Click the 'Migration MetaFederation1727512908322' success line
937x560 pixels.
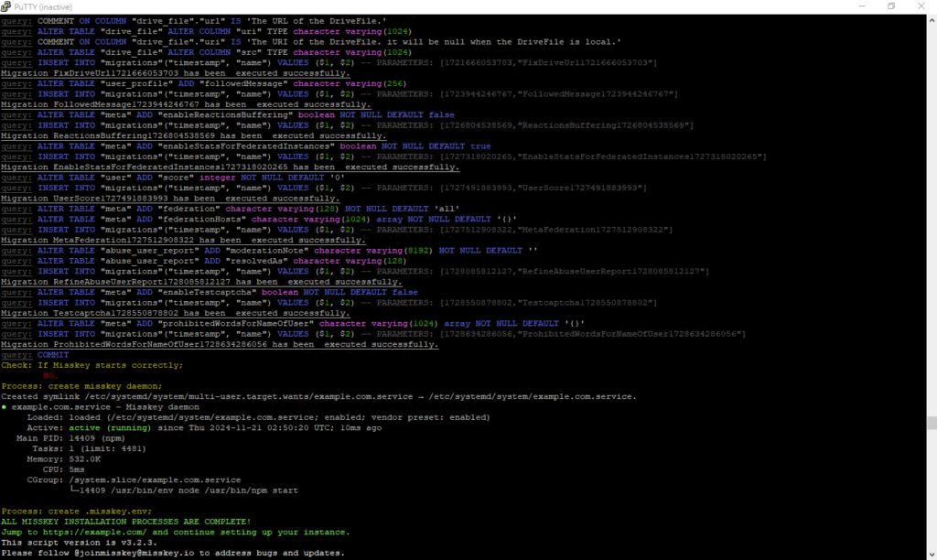tap(183, 241)
